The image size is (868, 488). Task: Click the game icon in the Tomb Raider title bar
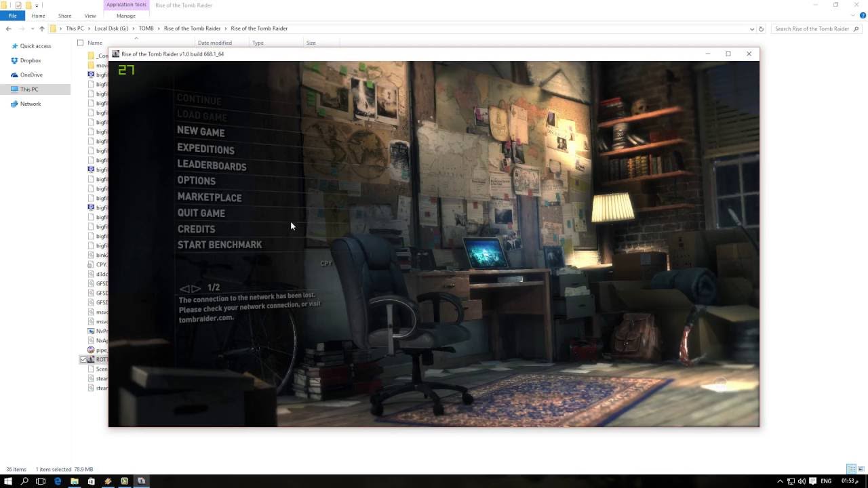click(x=116, y=54)
